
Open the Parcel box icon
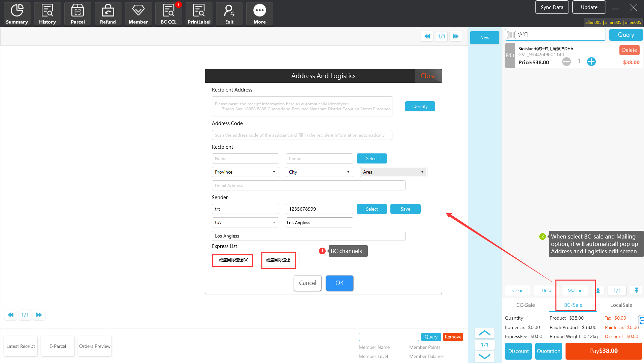coord(77,14)
